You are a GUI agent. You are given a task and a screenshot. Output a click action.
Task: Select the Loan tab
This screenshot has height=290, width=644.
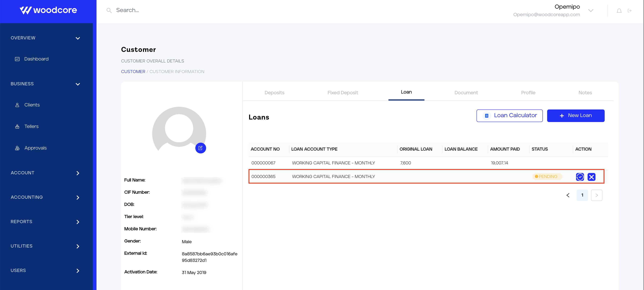(406, 92)
